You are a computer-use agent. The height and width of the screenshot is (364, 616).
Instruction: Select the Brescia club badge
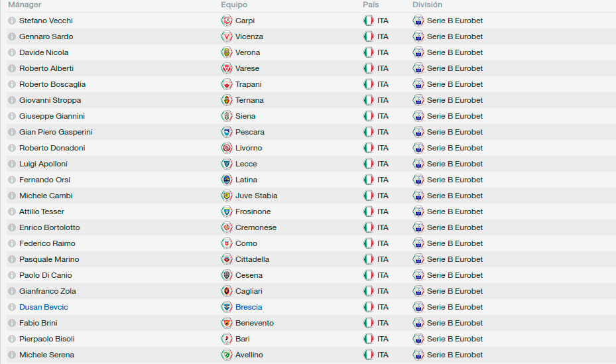pos(226,307)
